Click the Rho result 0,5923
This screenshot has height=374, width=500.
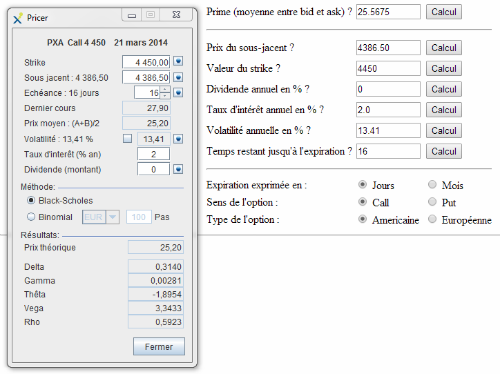(156, 322)
